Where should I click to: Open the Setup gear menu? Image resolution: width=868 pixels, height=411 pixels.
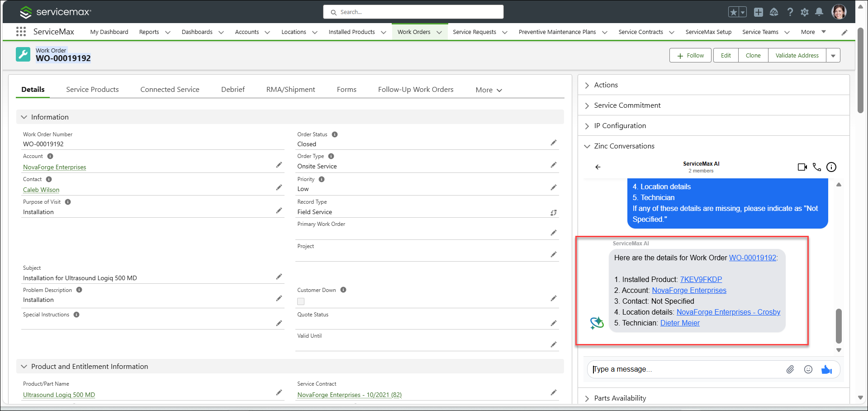[805, 12]
